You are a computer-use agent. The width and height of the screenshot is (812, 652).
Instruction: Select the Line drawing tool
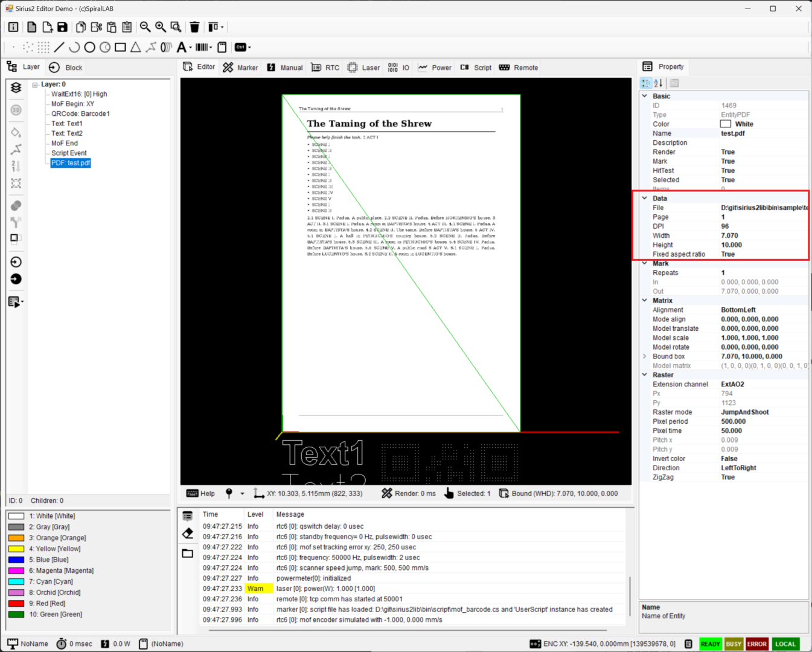click(x=59, y=47)
